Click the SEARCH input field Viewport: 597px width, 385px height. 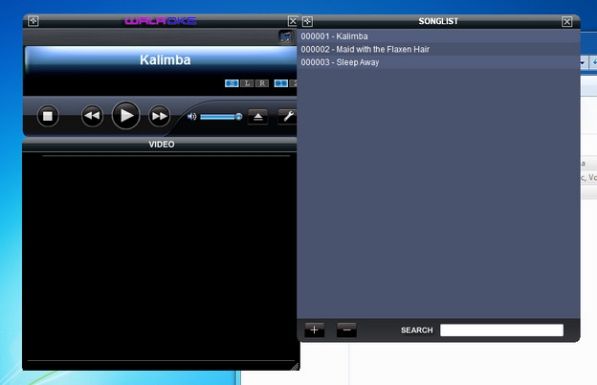pyautogui.click(x=501, y=330)
